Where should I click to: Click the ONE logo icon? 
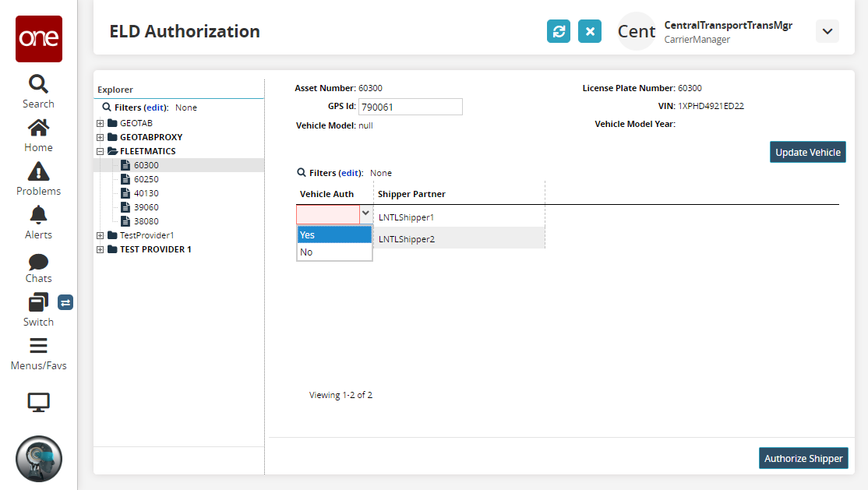tap(38, 38)
